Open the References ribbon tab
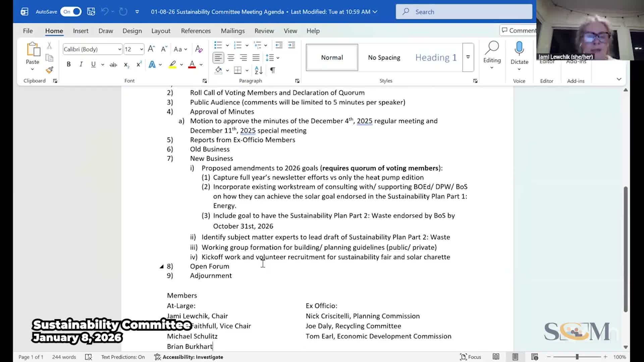Screen dimensions: 644x362 [x=196, y=31]
